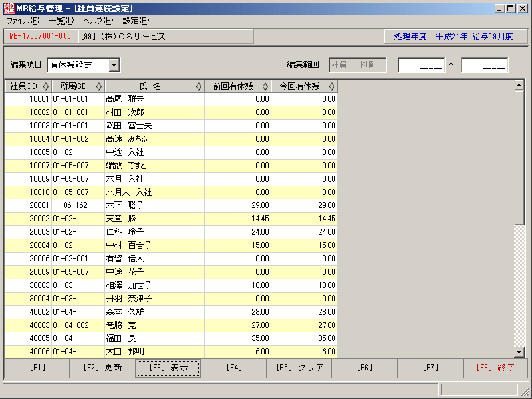The height and width of the screenshot is (399, 532).
Task: Click the 社員コード順 field
Action: 358,65
